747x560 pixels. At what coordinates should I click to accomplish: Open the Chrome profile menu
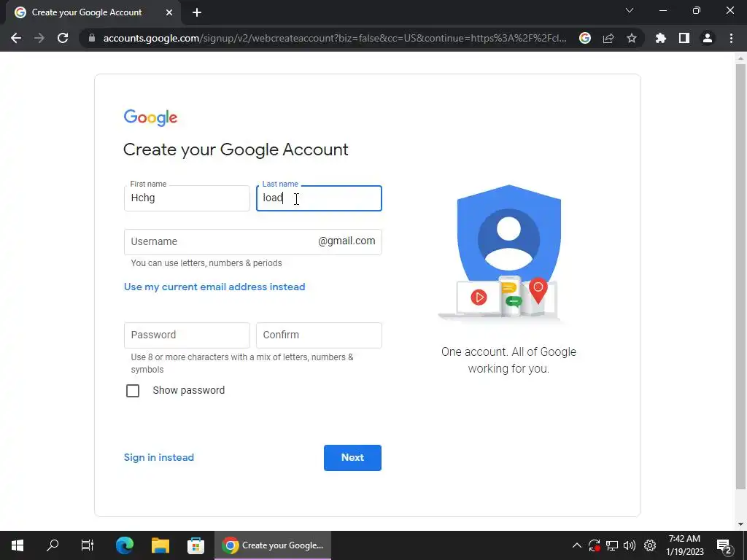[x=708, y=38]
